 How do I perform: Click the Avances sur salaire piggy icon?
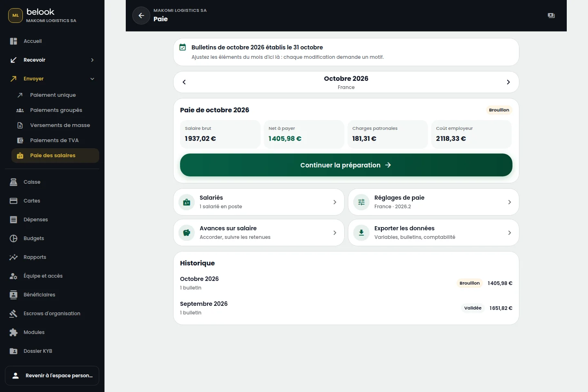tap(187, 233)
